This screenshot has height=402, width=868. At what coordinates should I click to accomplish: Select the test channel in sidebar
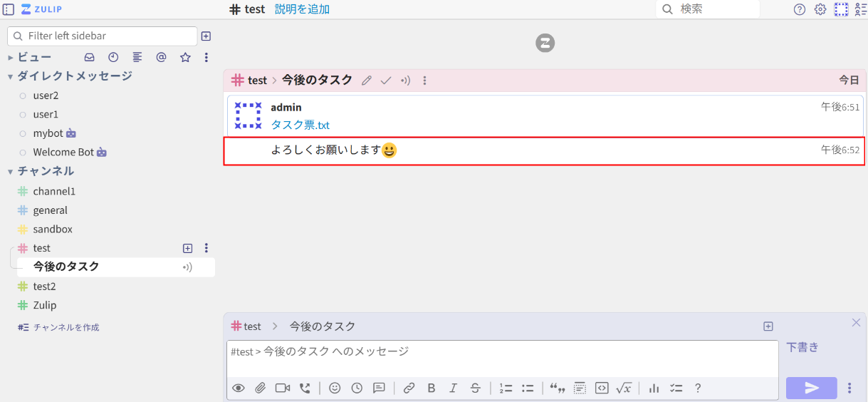(x=42, y=248)
